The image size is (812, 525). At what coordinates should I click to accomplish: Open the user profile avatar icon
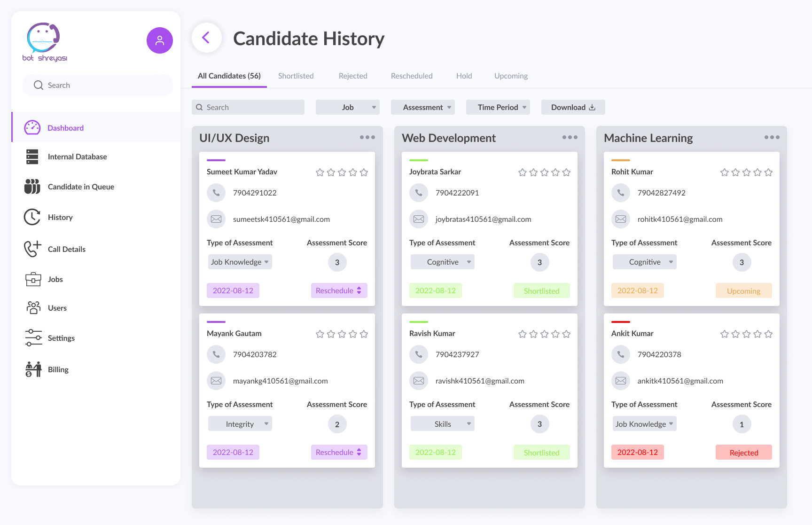tap(160, 40)
